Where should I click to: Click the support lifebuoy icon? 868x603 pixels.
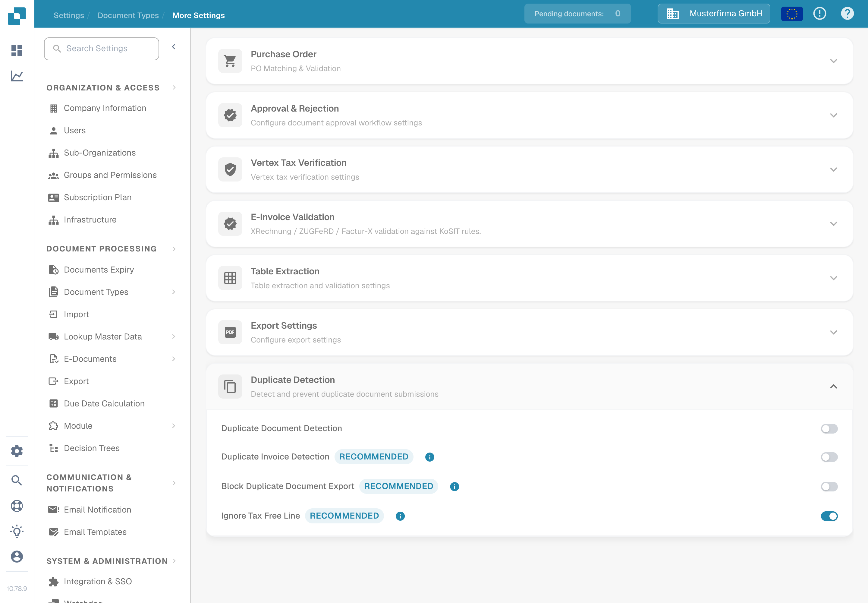17,506
